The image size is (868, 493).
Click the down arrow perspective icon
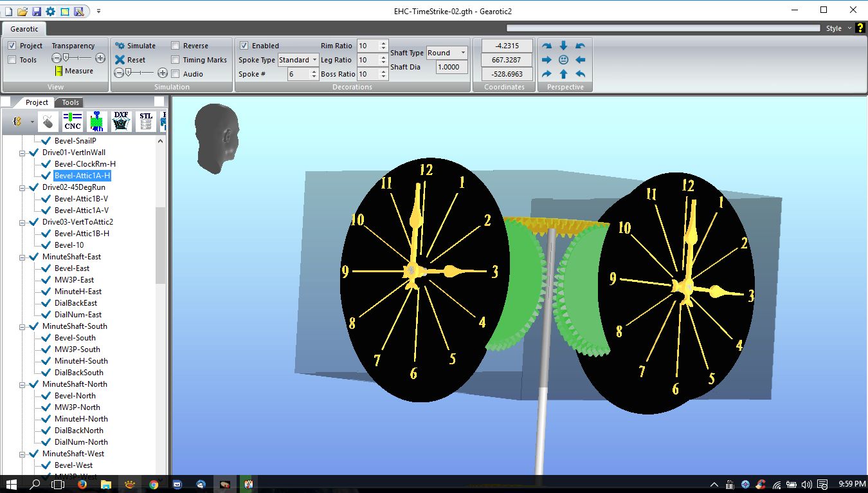tap(563, 46)
